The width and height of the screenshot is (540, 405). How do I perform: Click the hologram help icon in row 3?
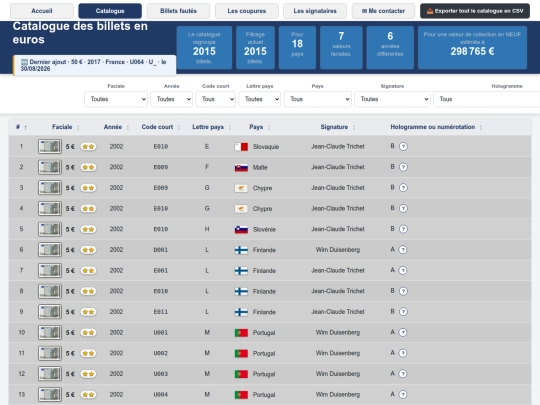tap(403, 188)
